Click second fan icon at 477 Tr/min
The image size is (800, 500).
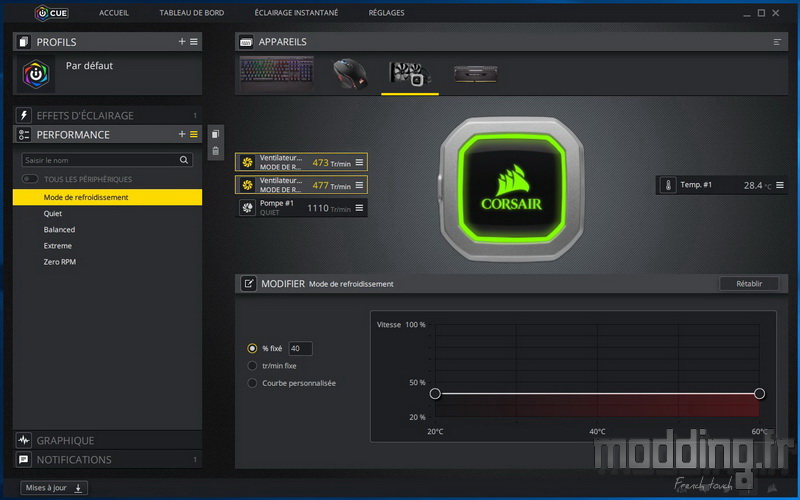(247, 185)
